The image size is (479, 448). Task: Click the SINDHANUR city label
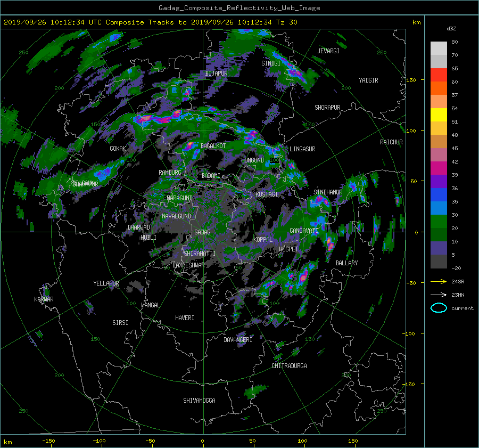(x=328, y=192)
